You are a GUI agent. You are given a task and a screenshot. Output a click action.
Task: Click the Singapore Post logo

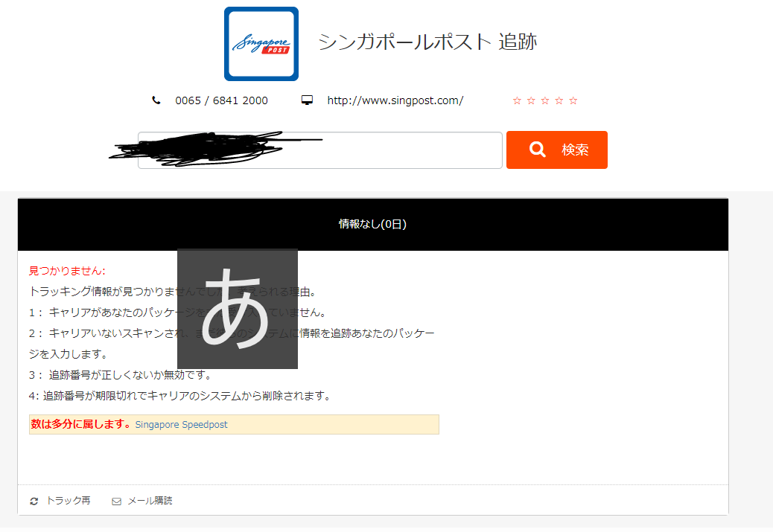(x=261, y=44)
